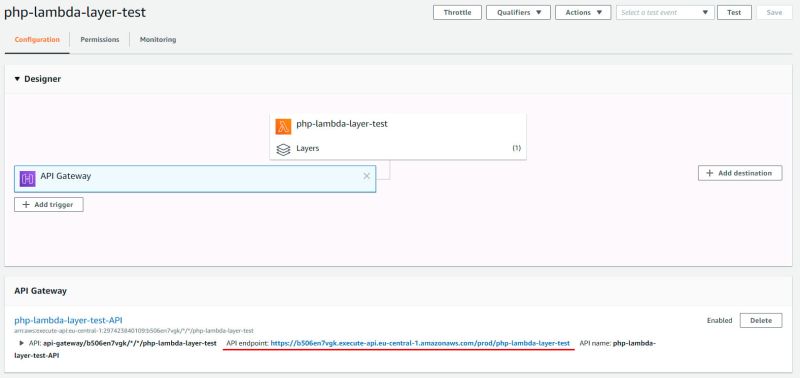Click the api-gateway/b506en7vgk path text

click(x=130, y=343)
